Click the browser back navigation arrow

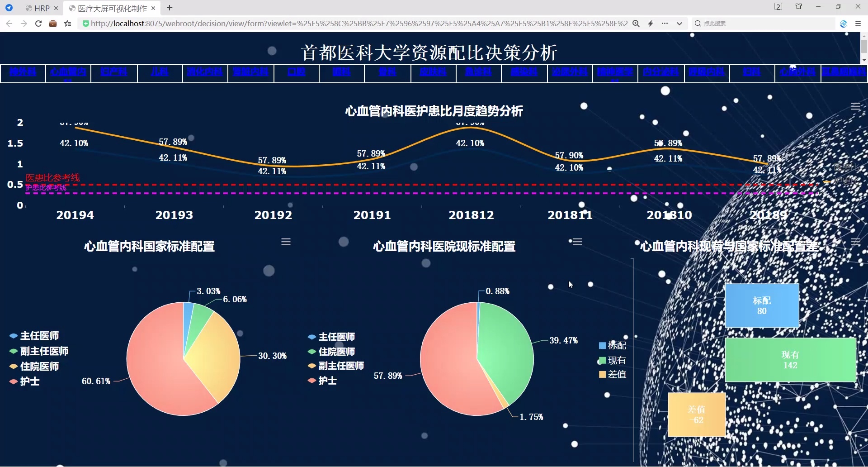click(x=9, y=24)
